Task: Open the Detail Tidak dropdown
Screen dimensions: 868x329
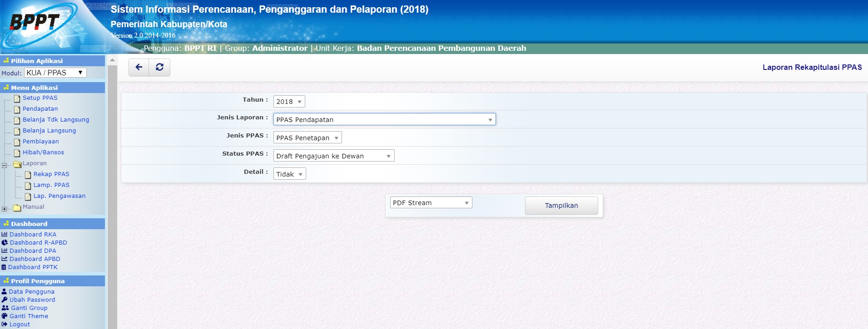Action: (x=289, y=174)
